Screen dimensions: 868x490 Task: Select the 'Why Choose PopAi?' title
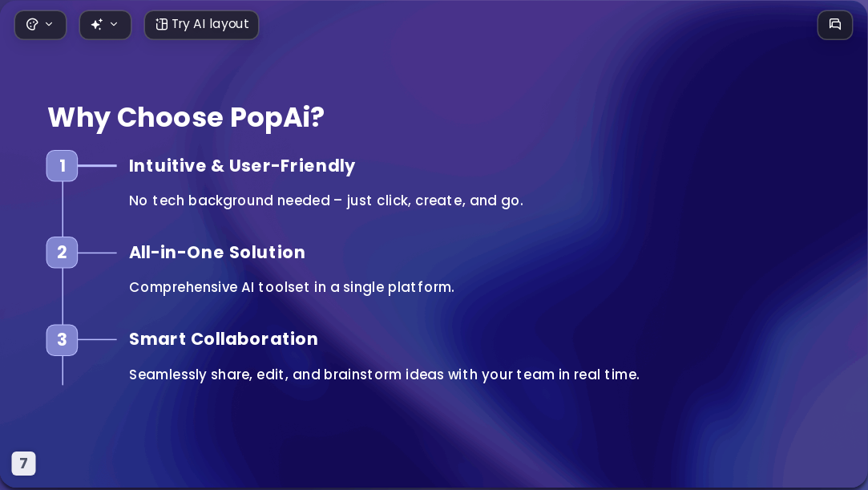pyautogui.click(x=186, y=117)
